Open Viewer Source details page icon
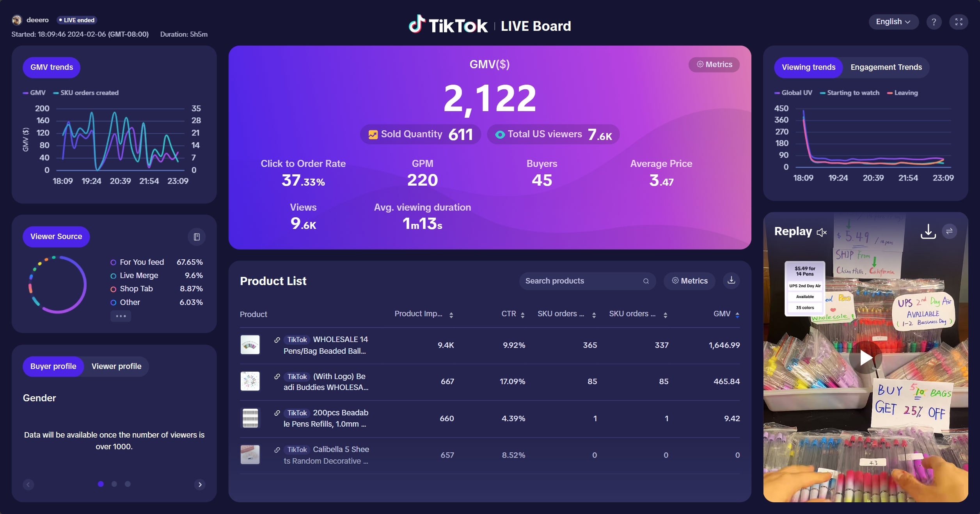 click(197, 237)
